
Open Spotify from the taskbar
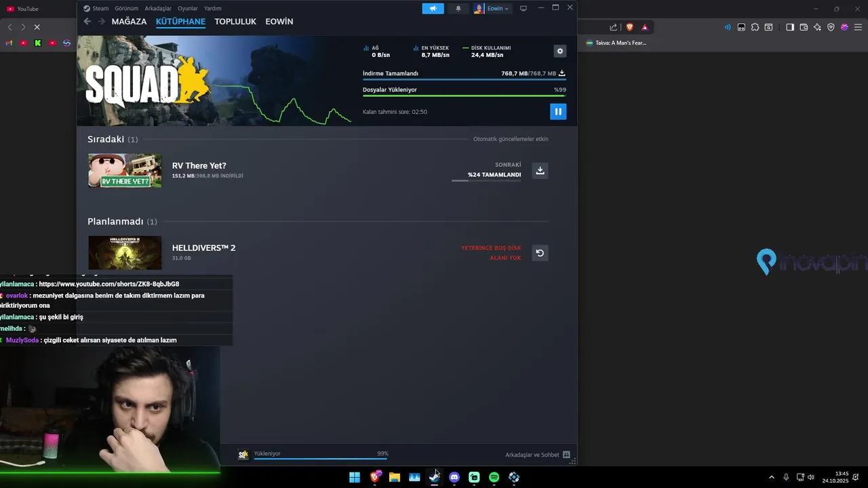[x=494, y=477]
